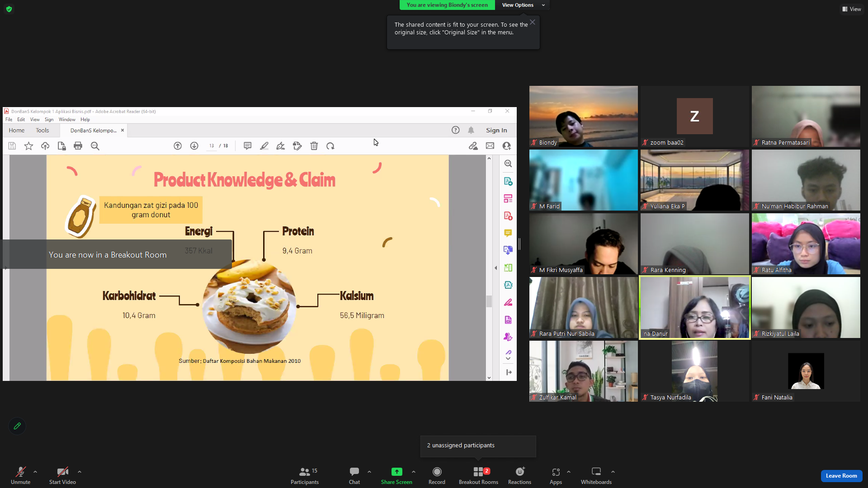
Task: Click the search tools magnifier in side pane
Action: [508, 164]
